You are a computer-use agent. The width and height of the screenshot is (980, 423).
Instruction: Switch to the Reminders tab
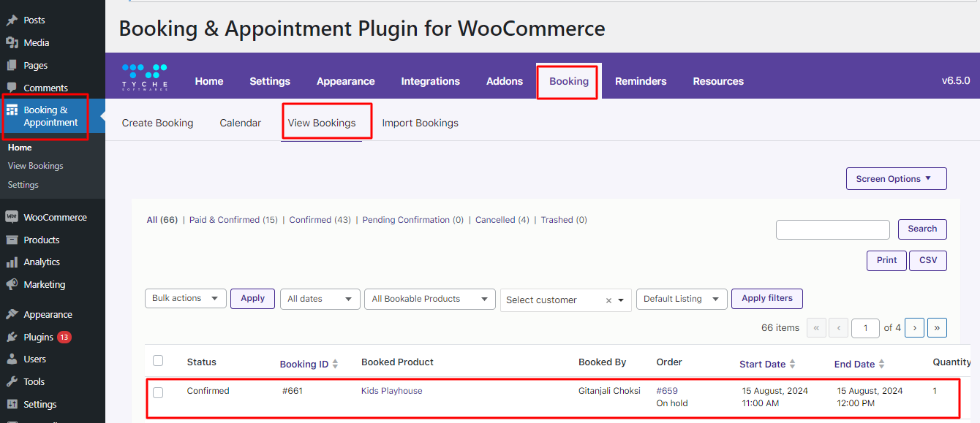[x=641, y=81]
